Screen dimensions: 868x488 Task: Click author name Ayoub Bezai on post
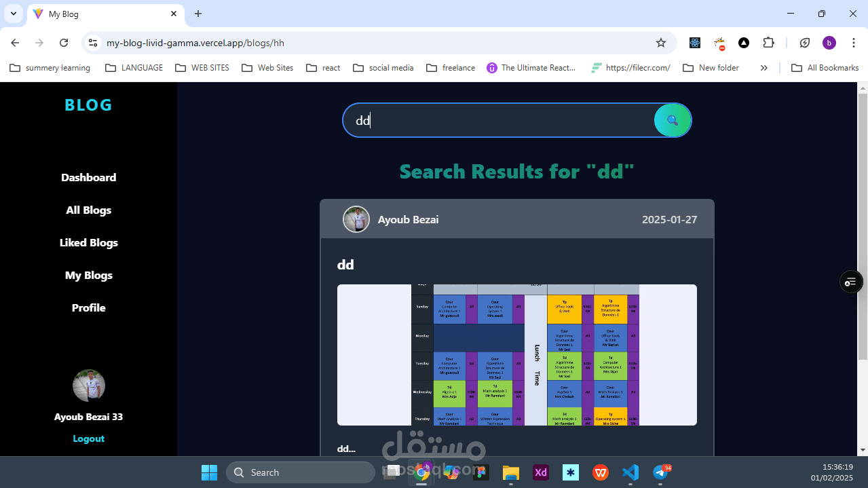click(408, 219)
